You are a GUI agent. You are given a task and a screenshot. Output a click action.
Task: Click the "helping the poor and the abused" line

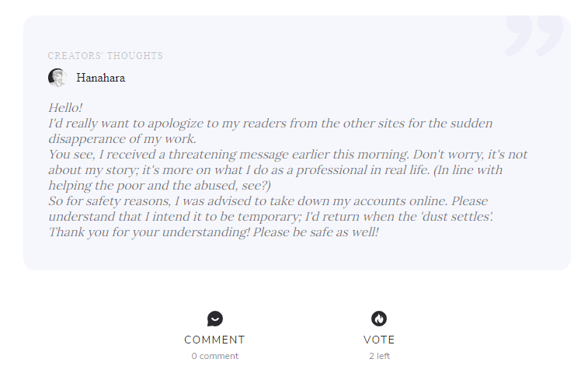(x=159, y=186)
